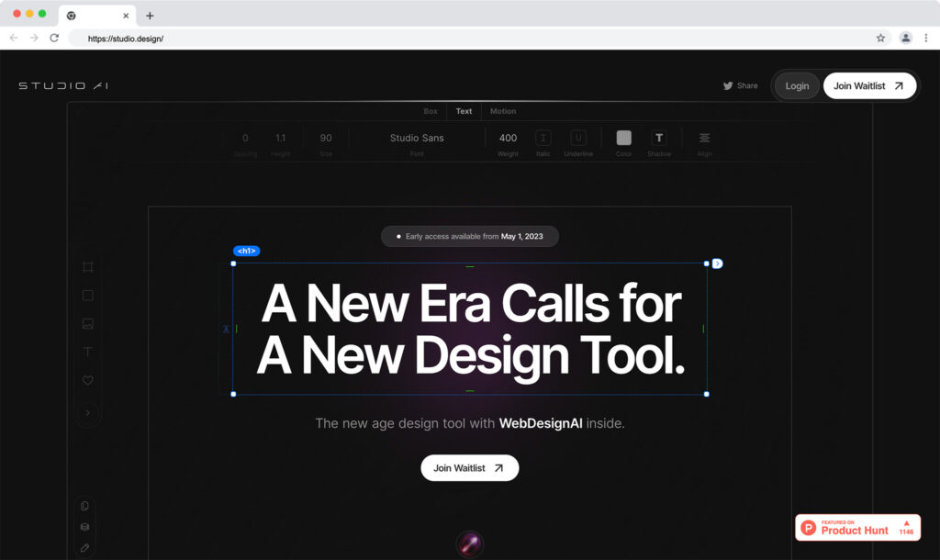
Task: Select the Image tool
Action: click(88, 324)
